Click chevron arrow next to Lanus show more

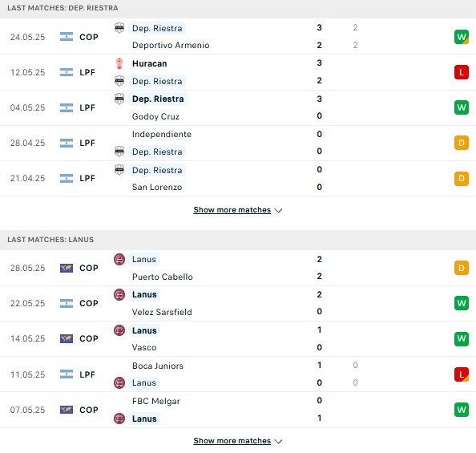pyautogui.click(x=278, y=442)
